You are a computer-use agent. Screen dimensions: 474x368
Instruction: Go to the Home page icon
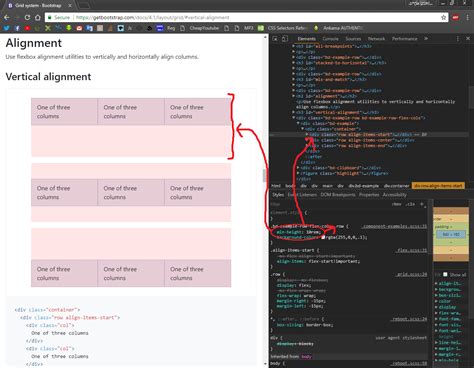pyautogui.click(x=38, y=17)
